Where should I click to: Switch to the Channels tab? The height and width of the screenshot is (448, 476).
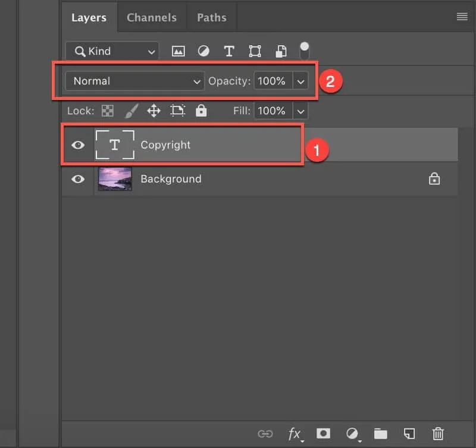pos(152,18)
